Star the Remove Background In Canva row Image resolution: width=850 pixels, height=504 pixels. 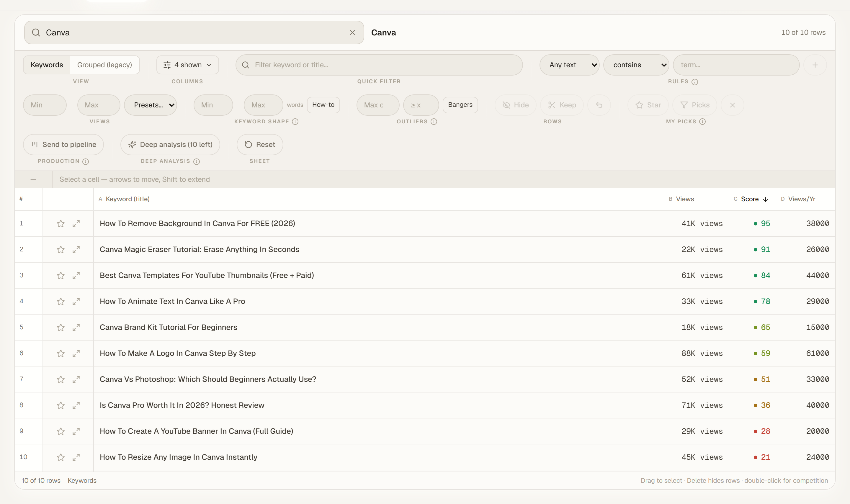(x=61, y=223)
